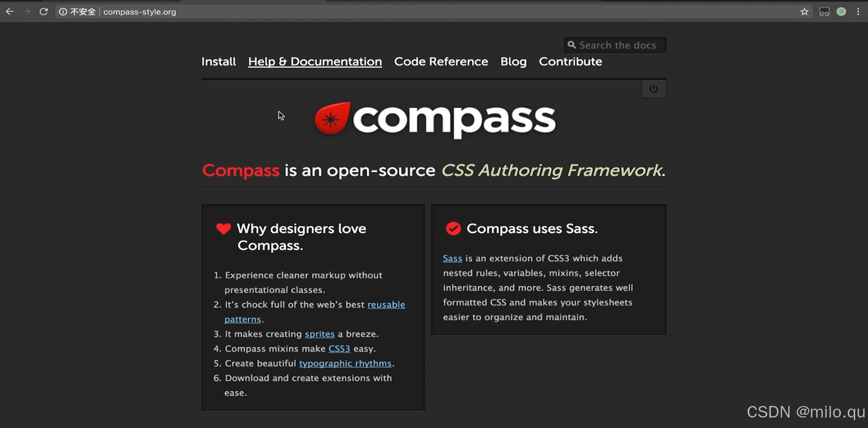
Task: Click the large compass wordmark
Action: [454, 120]
